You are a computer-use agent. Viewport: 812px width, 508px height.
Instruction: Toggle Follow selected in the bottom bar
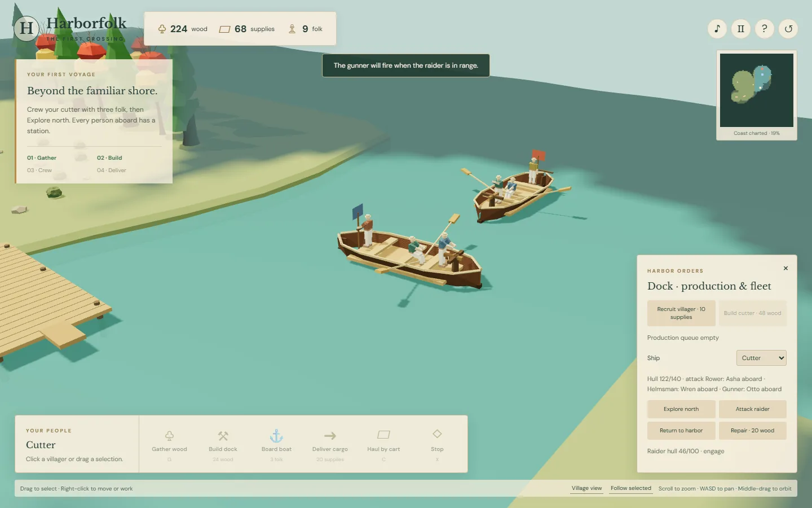[x=630, y=488]
